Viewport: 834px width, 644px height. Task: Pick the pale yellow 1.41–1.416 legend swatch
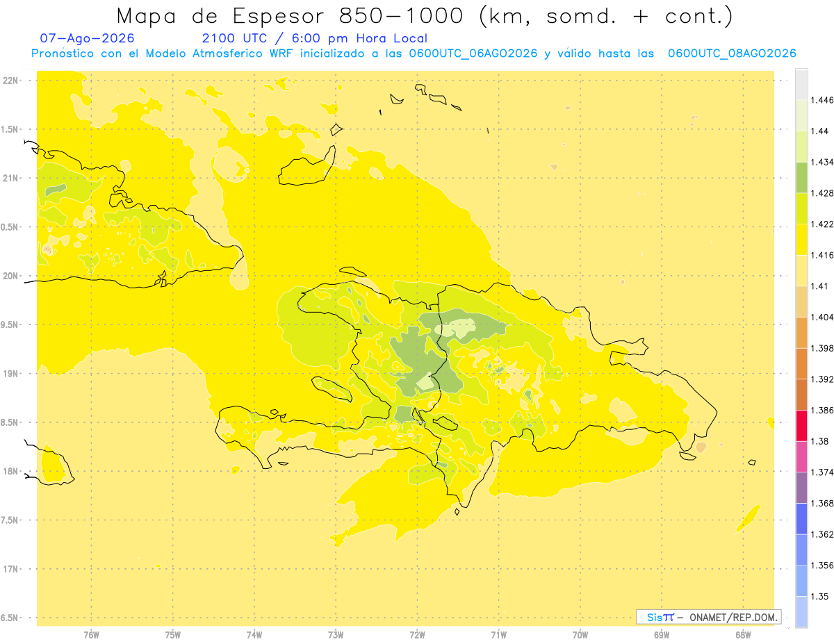tap(801, 270)
